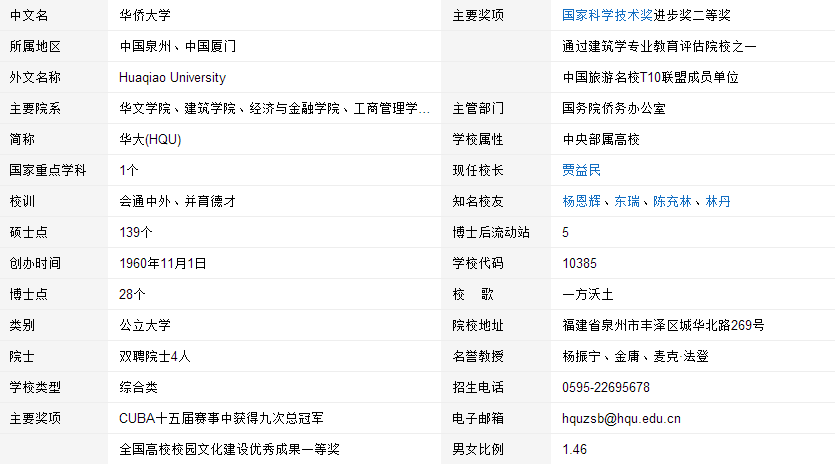Viewport: 835px width, 464px height.
Task: Click the 主管部门 label
Action: point(478,109)
